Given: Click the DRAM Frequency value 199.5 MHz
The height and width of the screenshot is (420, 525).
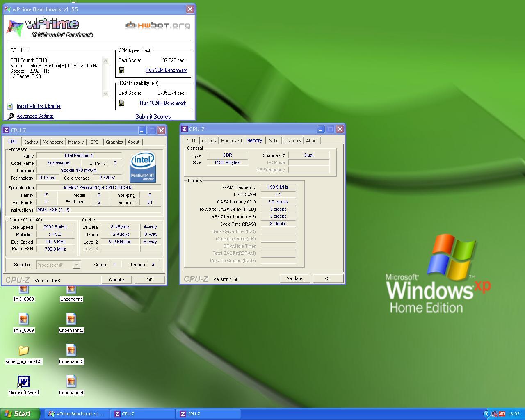Looking at the screenshot, I should [x=278, y=187].
